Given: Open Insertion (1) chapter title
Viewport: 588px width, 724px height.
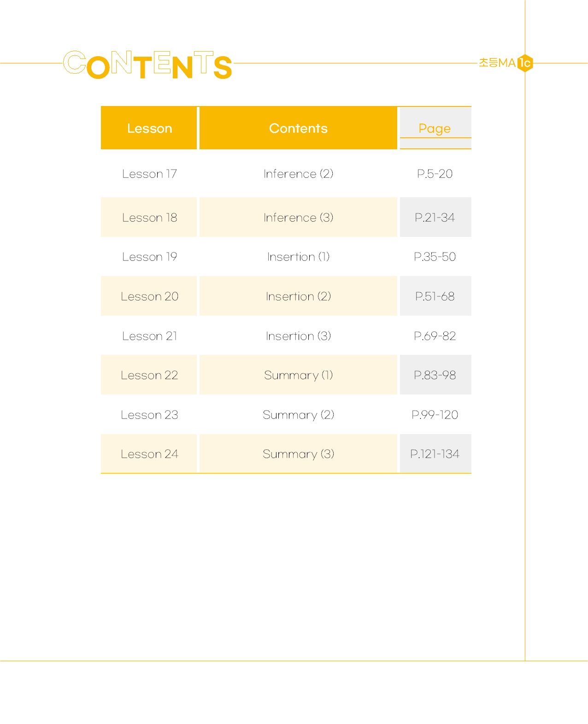Looking at the screenshot, I should tap(298, 257).
